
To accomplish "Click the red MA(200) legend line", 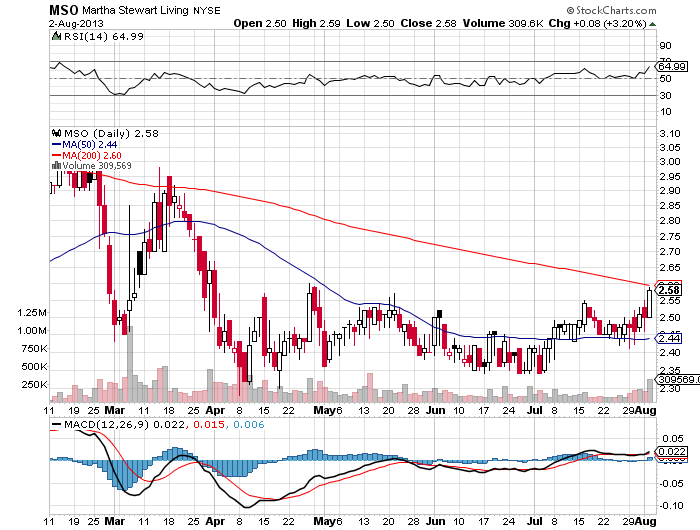I will coord(56,155).
